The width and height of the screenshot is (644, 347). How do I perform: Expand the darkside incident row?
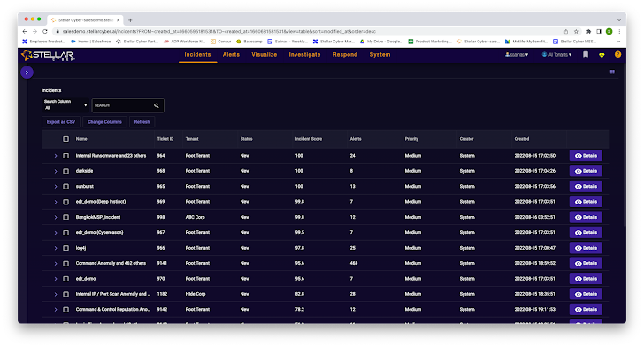coord(56,171)
